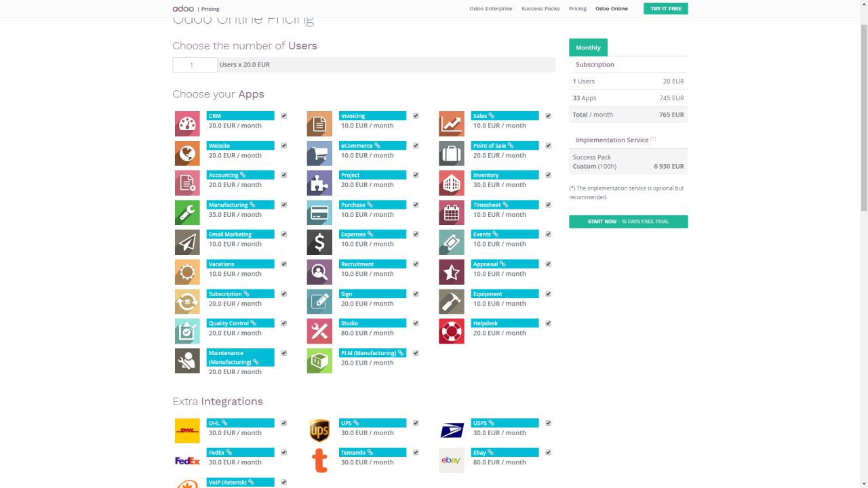Click the Website app globe icon
The width and height of the screenshot is (868, 488).
coord(187,154)
